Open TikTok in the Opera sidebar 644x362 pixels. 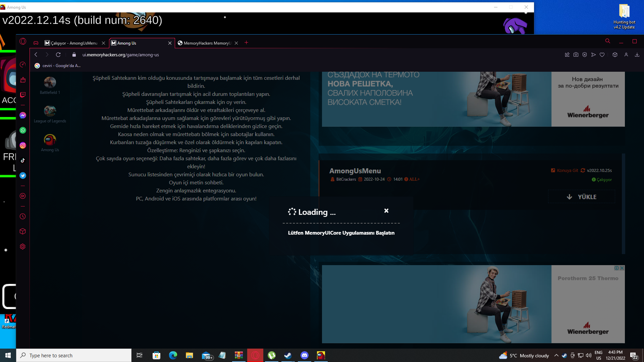pyautogui.click(x=23, y=161)
